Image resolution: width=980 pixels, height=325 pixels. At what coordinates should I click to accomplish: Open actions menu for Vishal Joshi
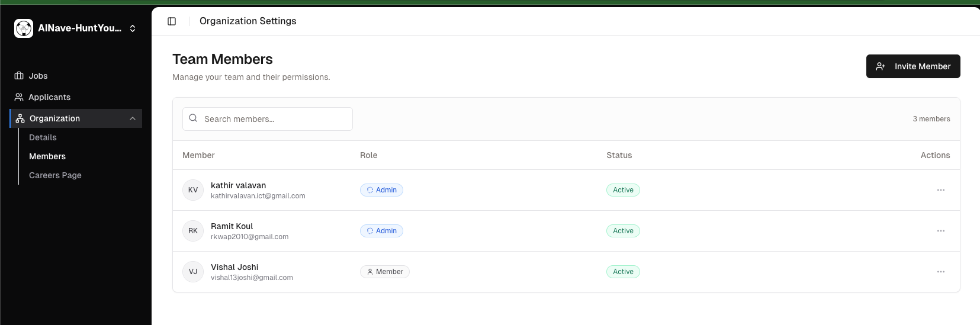(x=940, y=272)
